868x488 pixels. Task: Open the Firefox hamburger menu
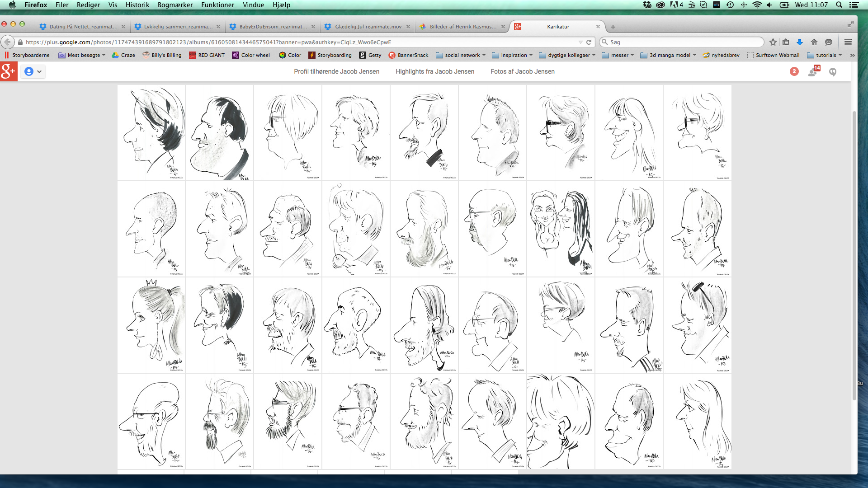tap(848, 42)
